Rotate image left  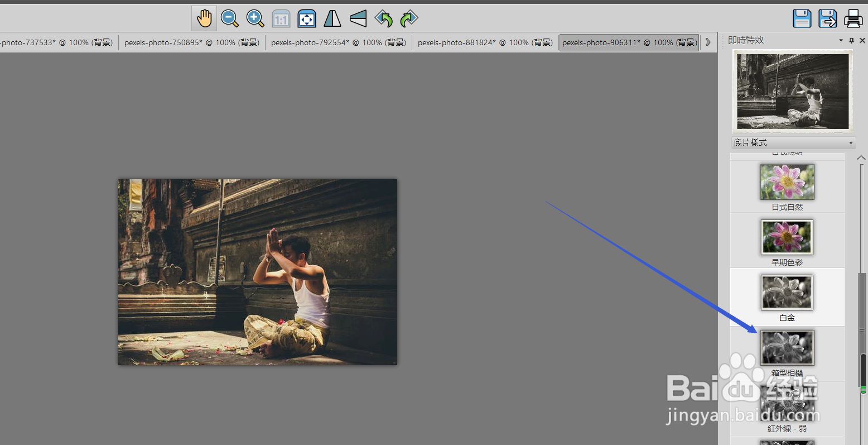384,18
